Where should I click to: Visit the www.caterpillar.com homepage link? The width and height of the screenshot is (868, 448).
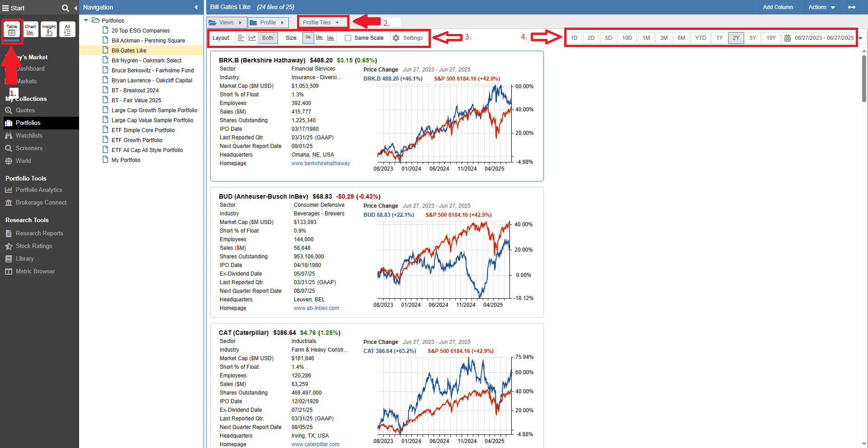(x=316, y=444)
